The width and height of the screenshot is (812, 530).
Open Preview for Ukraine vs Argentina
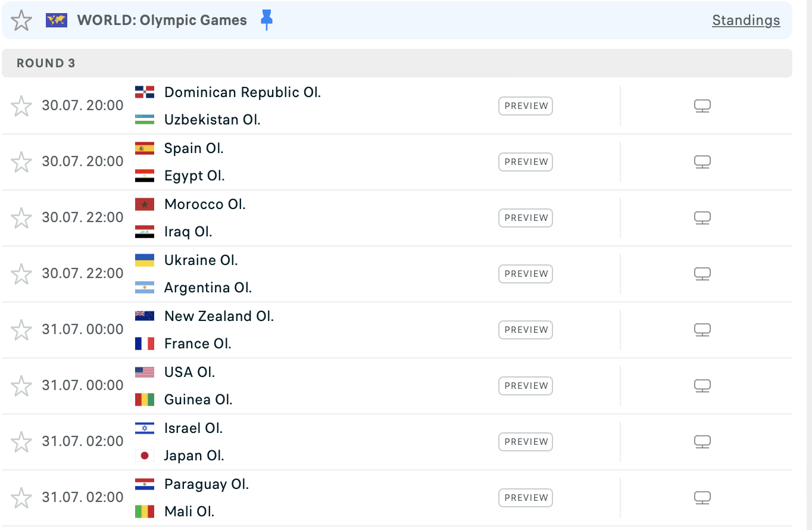pos(526,274)
